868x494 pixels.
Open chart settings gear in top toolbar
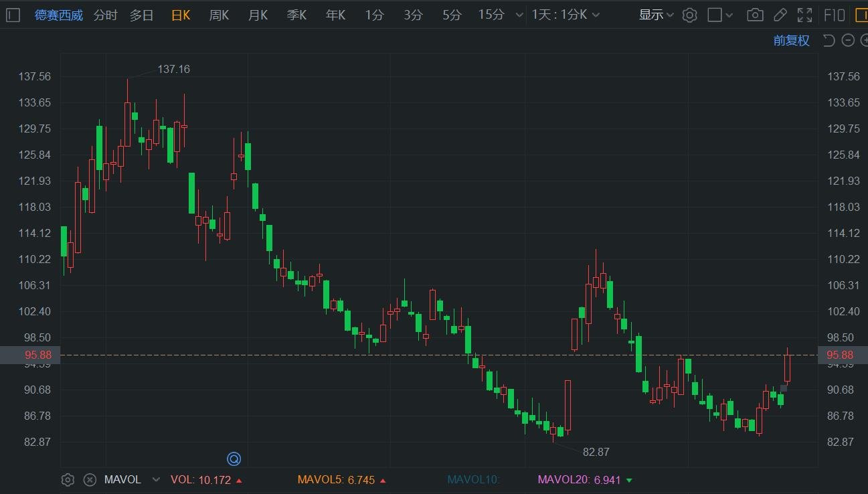coord(689,15)
